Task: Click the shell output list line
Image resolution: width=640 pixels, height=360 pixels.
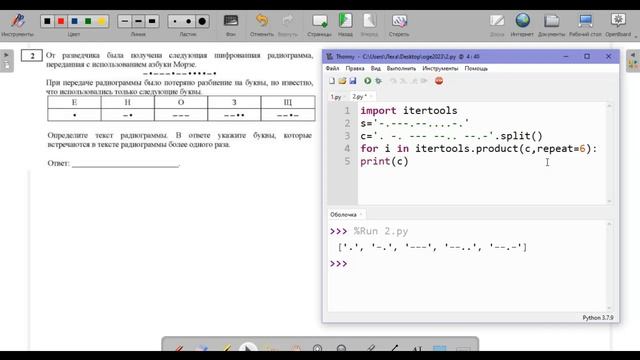Action: point(432,247)
